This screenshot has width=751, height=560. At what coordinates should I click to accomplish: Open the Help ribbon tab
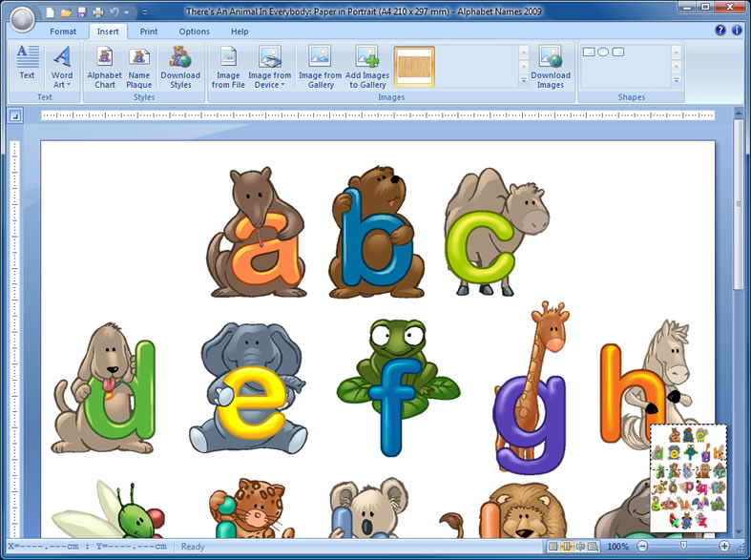240,31
